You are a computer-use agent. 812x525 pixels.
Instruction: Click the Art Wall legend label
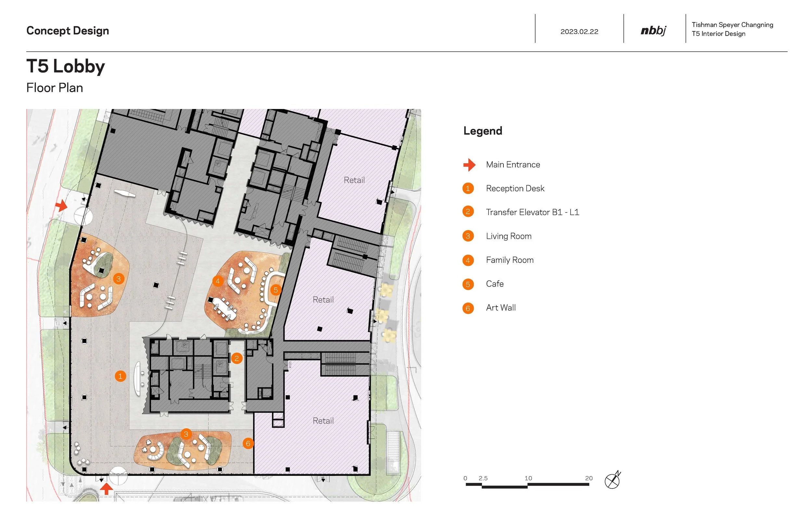(501, 308)
